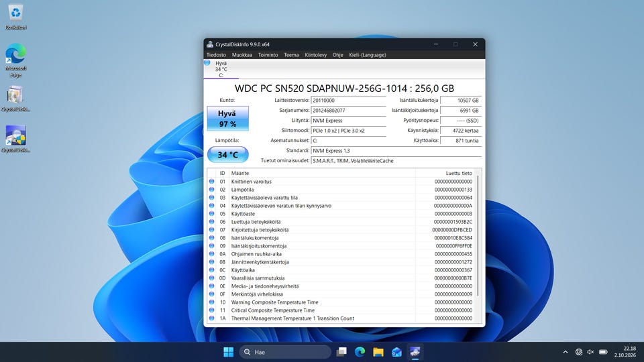This screenshot has width=644, height=362.
Task: Click the Tuetut ominaisuudet field S.M.A.R.T., TRIM
Action: tap(396, 161)
